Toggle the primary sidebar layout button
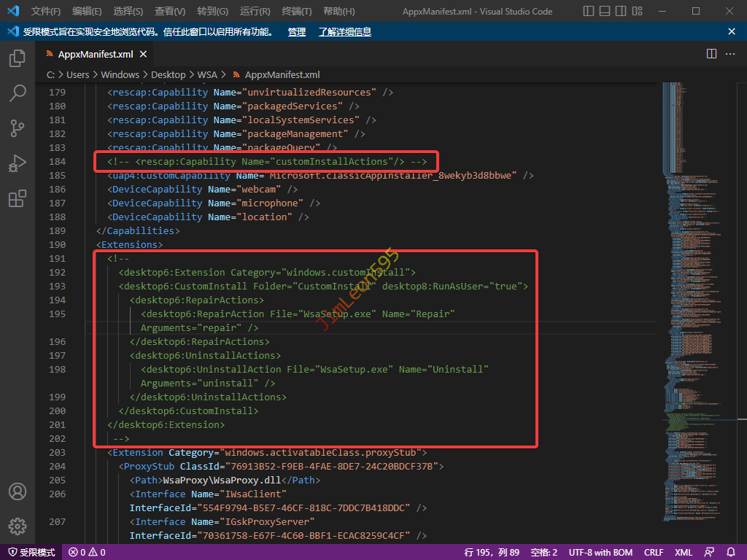The height and width of the screenshot is (560, 747). point(589,11)
